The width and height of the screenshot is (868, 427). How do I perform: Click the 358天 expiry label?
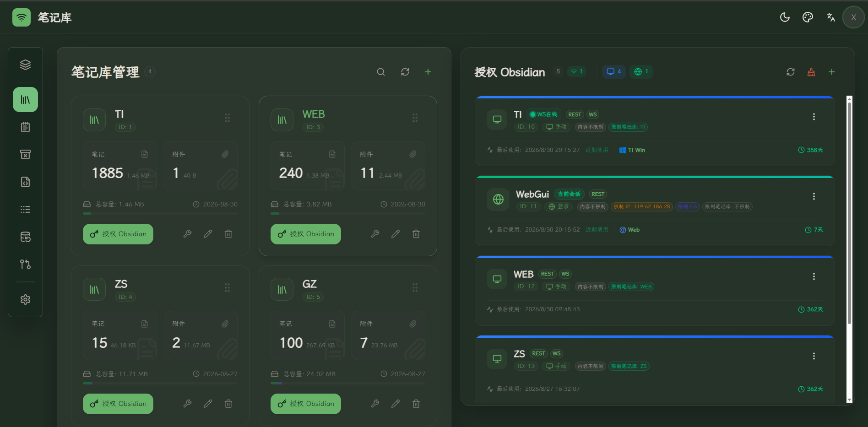click(811, 150)
